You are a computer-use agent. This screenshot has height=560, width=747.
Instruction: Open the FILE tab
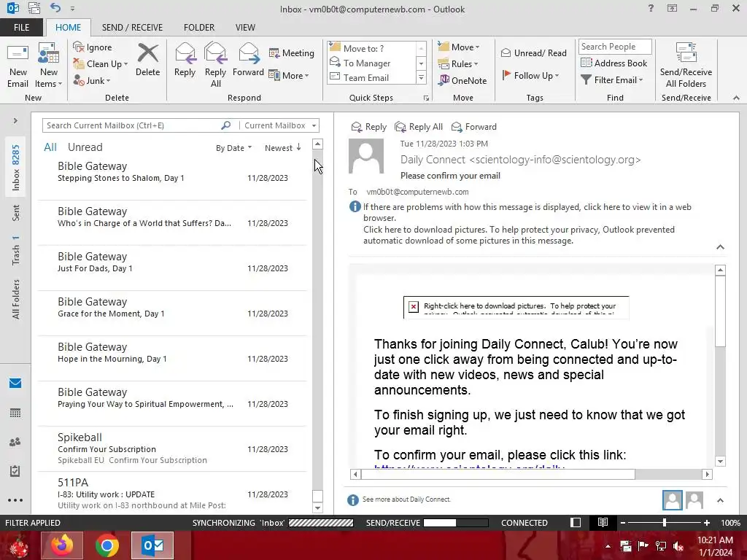click(21, 28)
